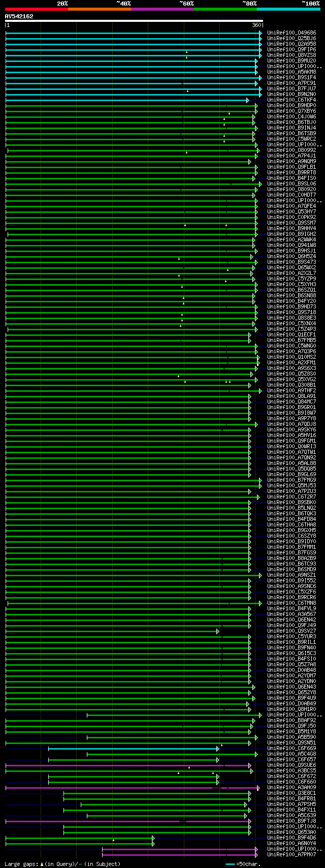Image resolution: width=325 pixels, height=868 pixels.
Task: Click the AV542162 query name
Action: [19, 16]
